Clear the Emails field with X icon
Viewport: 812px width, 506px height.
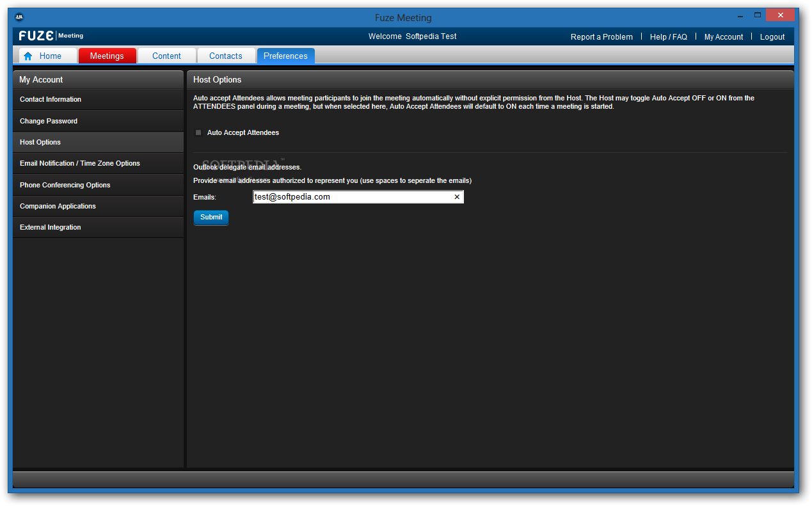click(457, 197)
